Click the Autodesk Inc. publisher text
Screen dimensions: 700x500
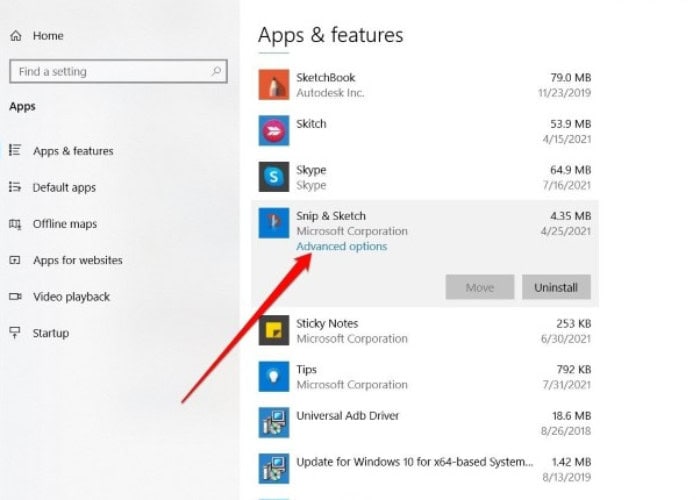[330, 93]
